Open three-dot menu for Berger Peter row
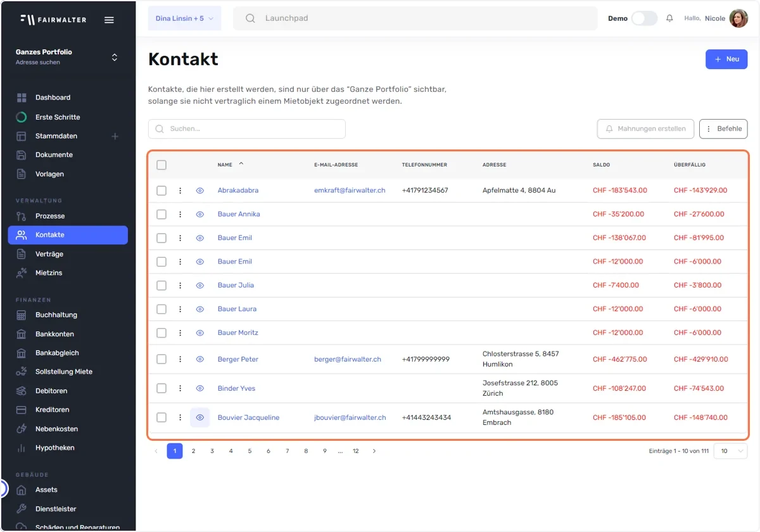 coord(180,359)
